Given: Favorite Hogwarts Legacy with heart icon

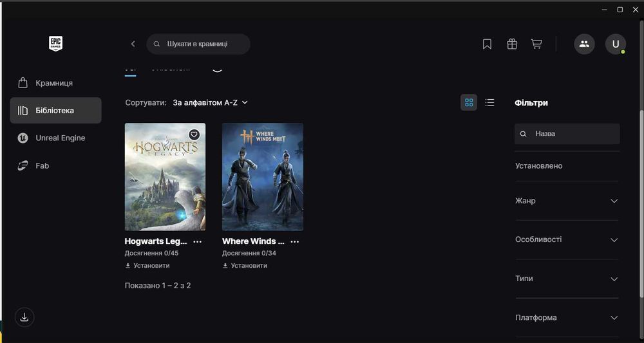Looking at the screenshot, I should (x=194, y=134).
